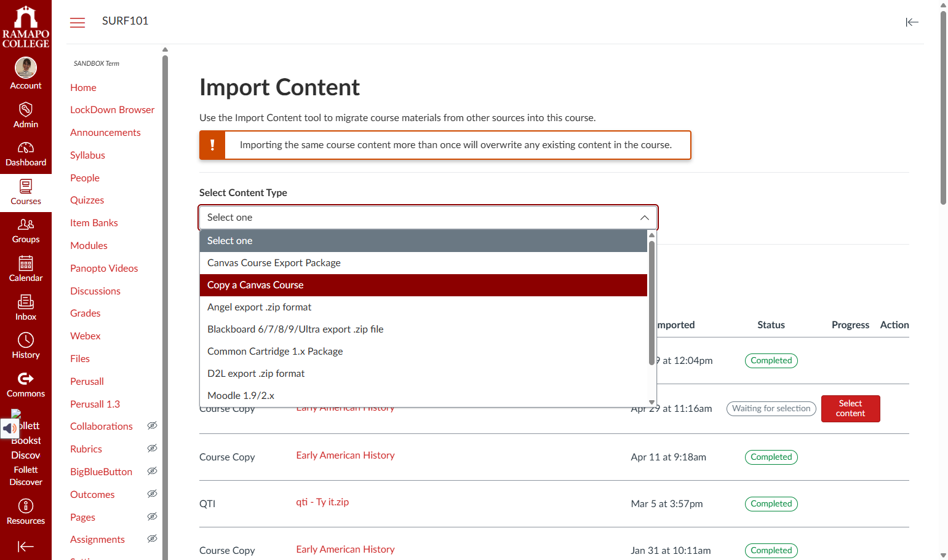The image size is (948, 560).
Task: Open the Account avatar menu
Action: tap(26, 68)
